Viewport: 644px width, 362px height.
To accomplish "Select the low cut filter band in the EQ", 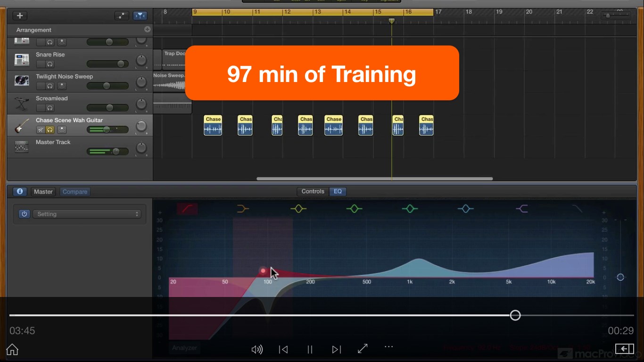I will [x=187, y=208].
